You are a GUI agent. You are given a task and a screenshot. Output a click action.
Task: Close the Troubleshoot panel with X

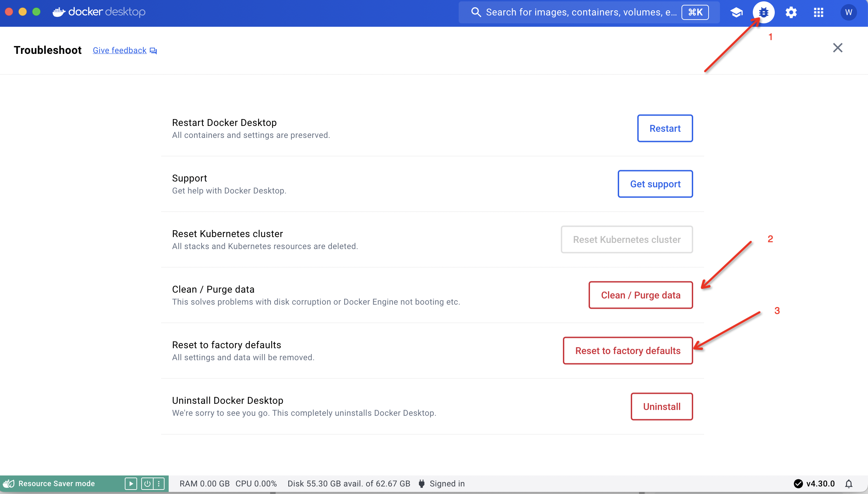(837, 48)
